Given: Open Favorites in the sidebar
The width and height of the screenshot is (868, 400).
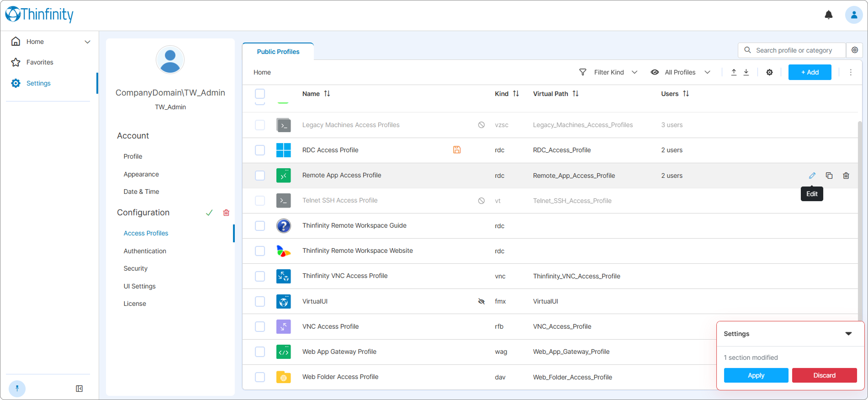Looking at the screenshot, I should tap(40, 62).
